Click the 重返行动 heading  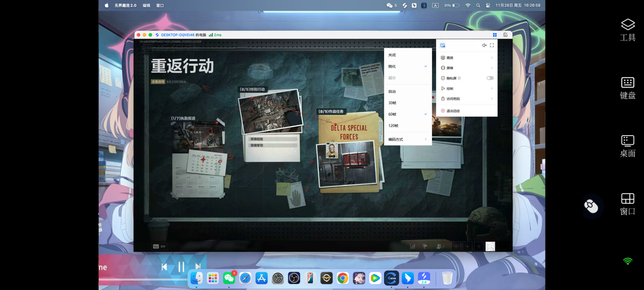point(182,66)
